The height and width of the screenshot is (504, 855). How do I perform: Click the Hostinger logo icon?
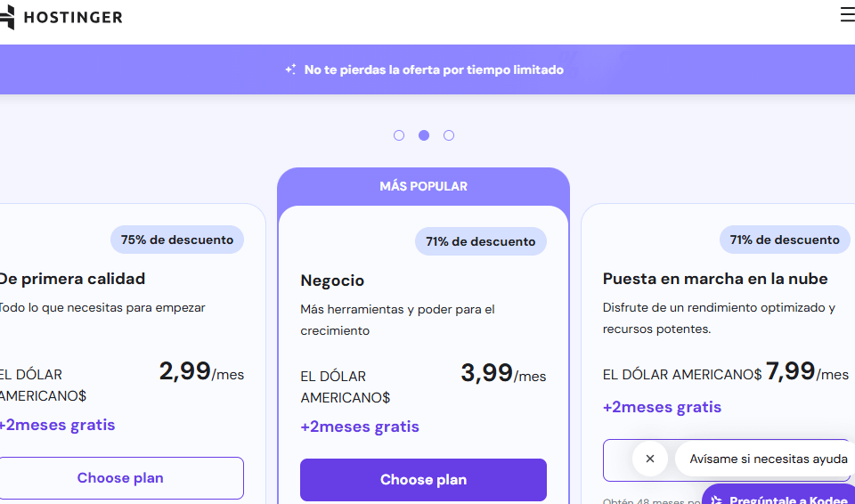pyautogui.click(x=7, y=18)
